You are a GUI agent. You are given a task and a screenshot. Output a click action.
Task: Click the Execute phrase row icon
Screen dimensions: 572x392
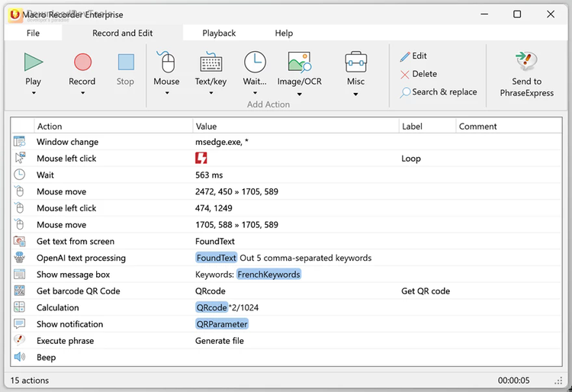click(19, 340)
